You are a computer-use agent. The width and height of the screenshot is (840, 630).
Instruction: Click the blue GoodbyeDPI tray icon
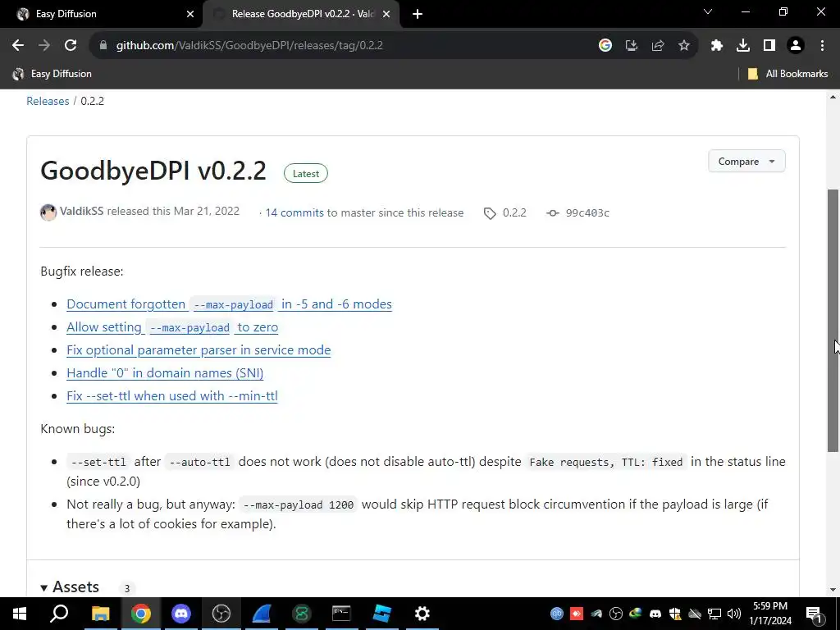click(x=557, y=614)
